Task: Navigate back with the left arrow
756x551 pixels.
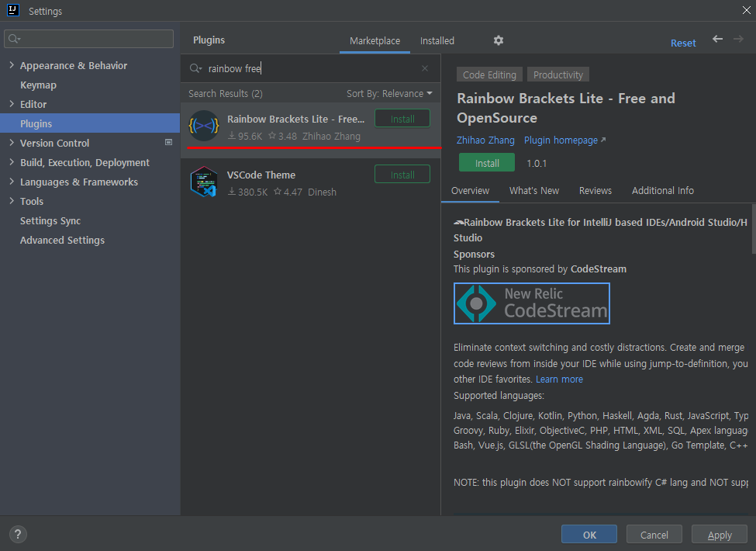Action: pyautogui.click(x=717, y=39)
